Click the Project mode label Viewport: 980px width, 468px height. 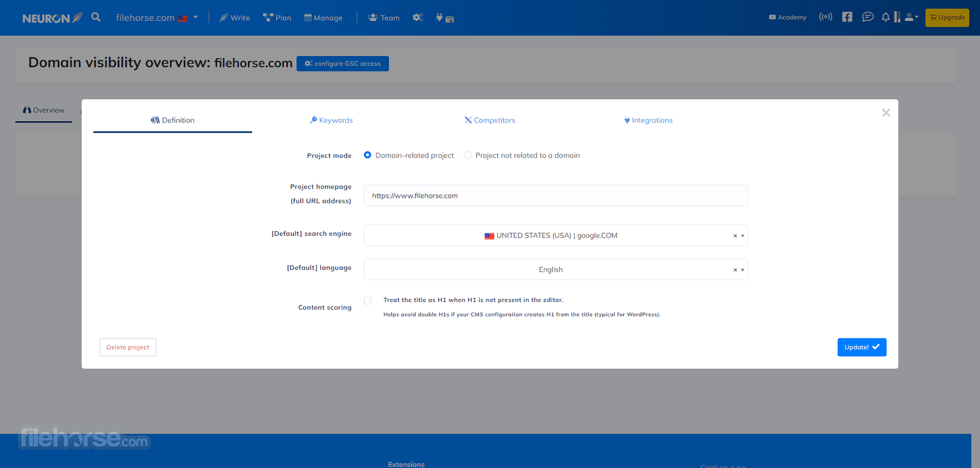pyautogui.click(x=329, y=155)
